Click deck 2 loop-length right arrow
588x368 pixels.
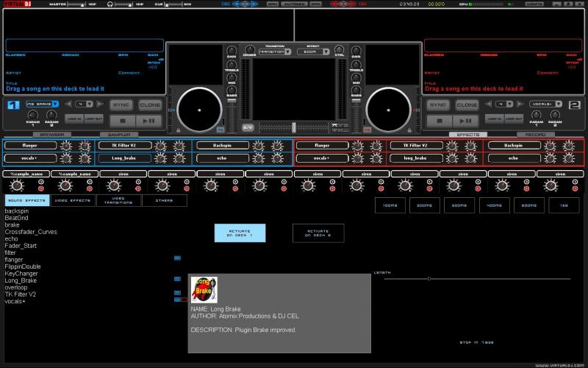[x=520, y=104]
